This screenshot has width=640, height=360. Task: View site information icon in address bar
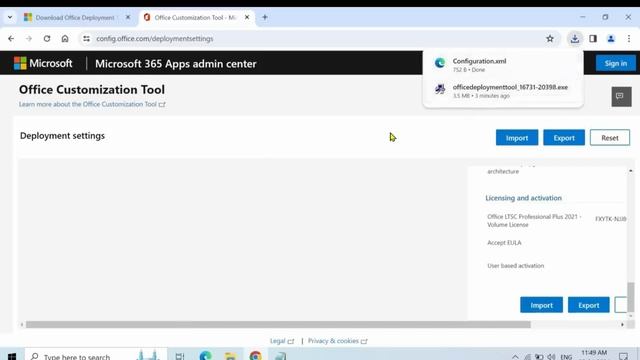[x=86, y=38]
